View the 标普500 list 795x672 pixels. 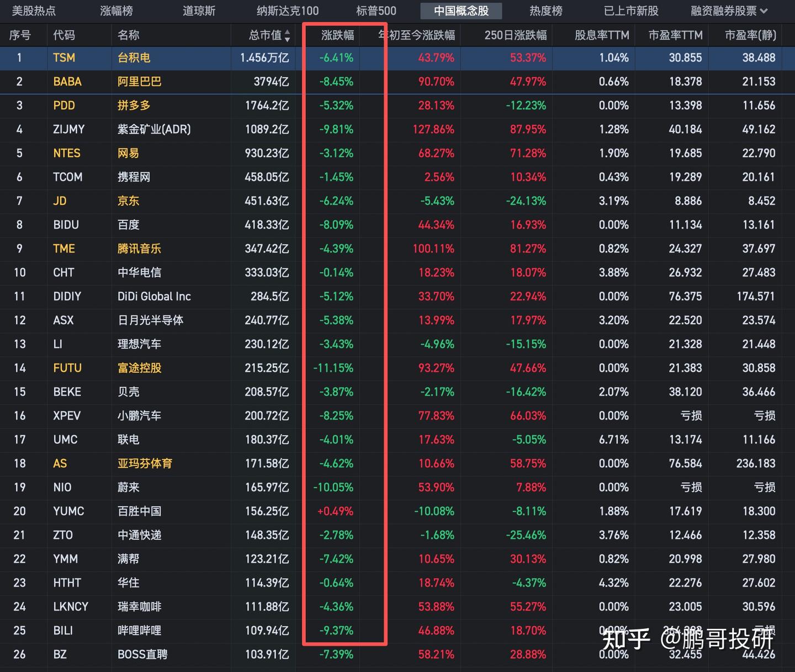coord(376,10)
